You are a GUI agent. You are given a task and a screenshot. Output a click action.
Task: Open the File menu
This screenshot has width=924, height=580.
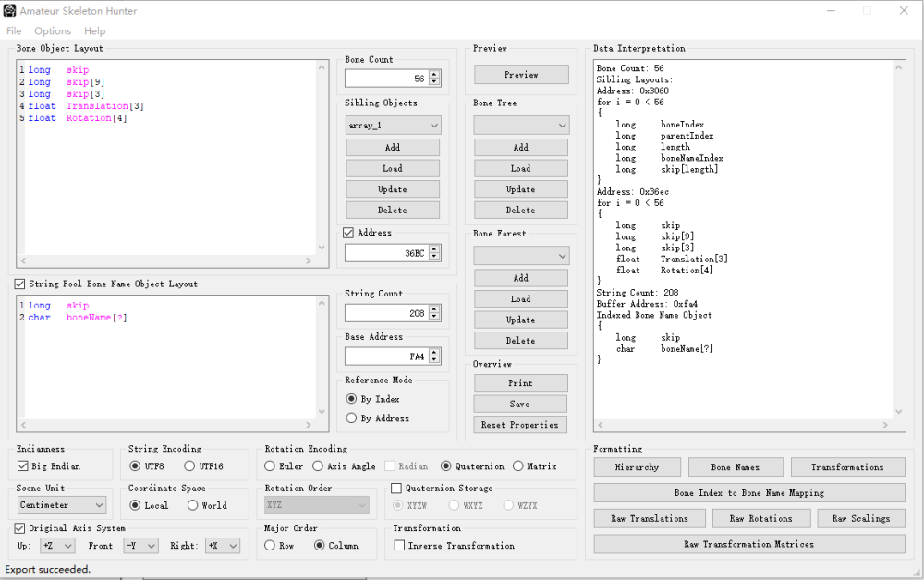[x=14, y=30]
